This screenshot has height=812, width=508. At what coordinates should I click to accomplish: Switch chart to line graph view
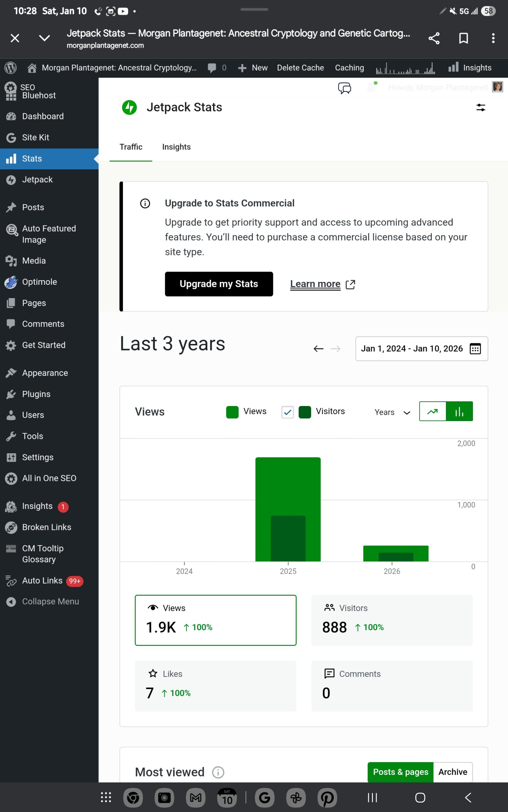433,411
